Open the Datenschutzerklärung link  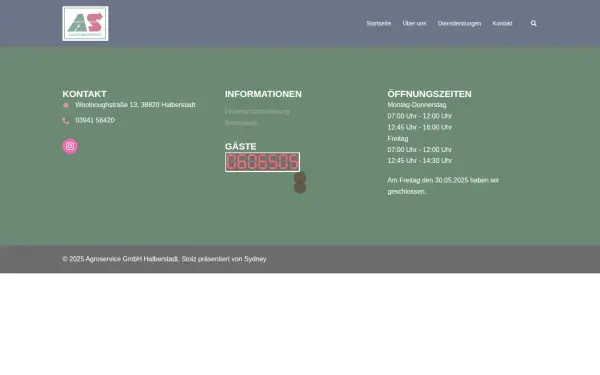(257, 111)
